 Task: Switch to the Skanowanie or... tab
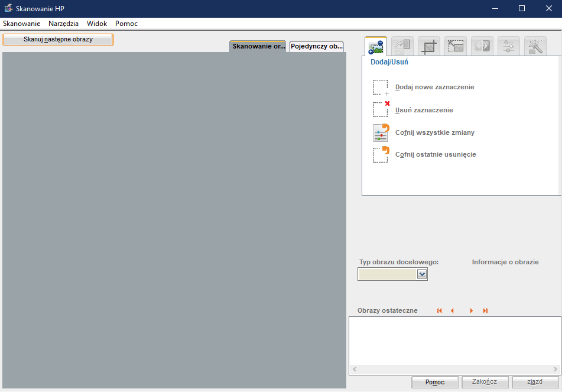(258, 45)
